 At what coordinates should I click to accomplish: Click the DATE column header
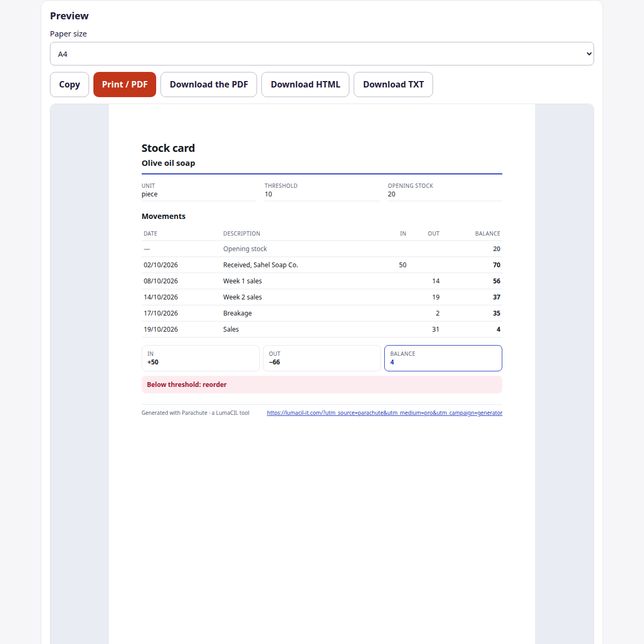[x=150, y=233]
